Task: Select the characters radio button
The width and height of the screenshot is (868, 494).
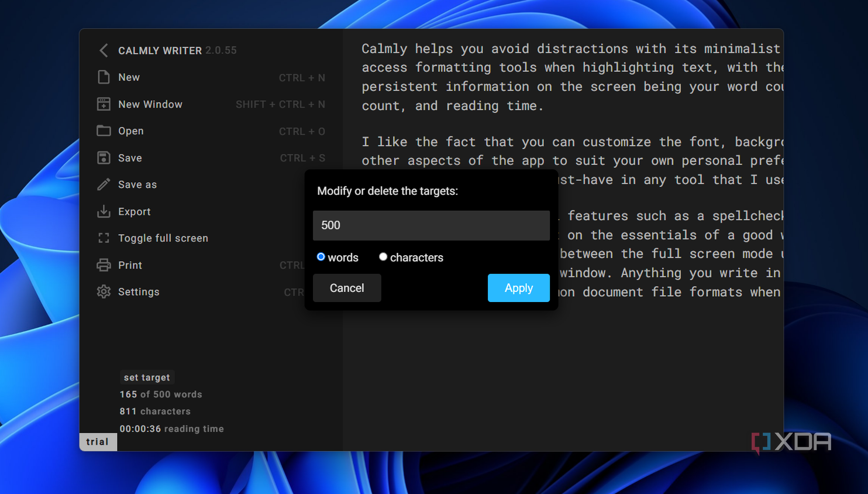Action: 383,257
